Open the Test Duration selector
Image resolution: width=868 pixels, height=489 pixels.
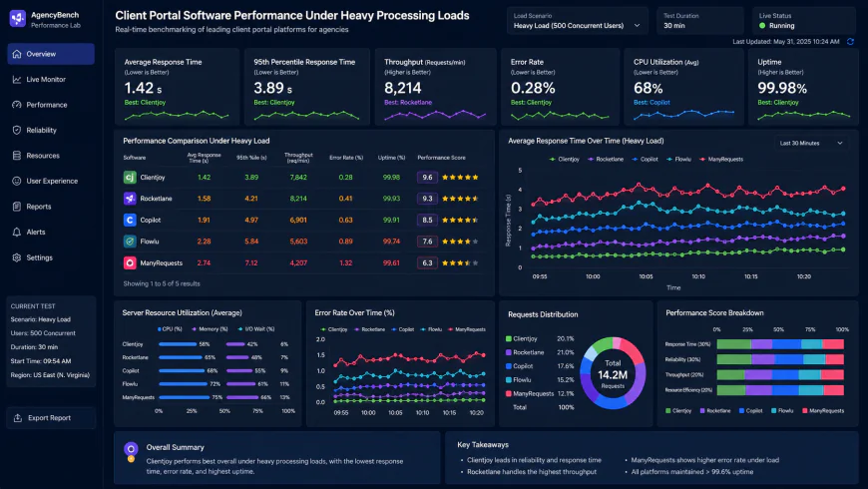699,21
